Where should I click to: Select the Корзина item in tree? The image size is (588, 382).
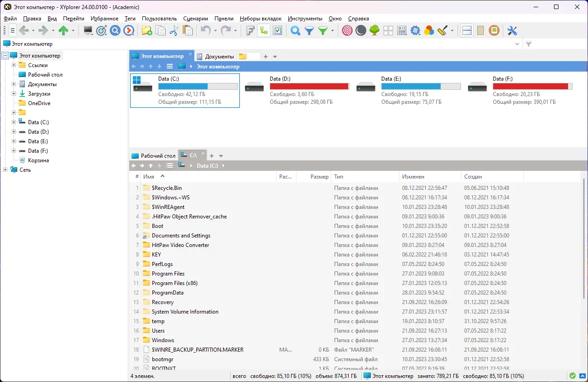[x=38, y=160]
